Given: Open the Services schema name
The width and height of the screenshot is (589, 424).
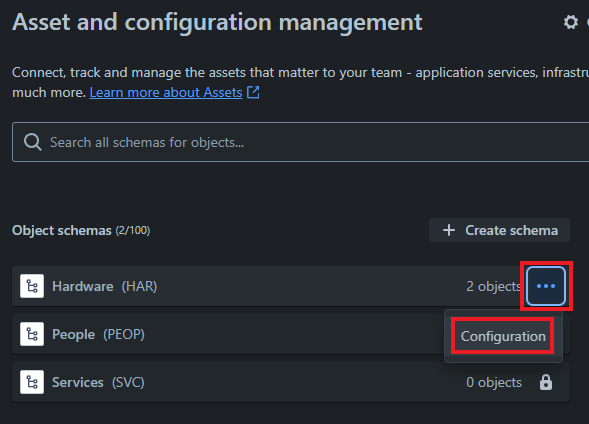Looking at the screenshot, I should (78, 382).
